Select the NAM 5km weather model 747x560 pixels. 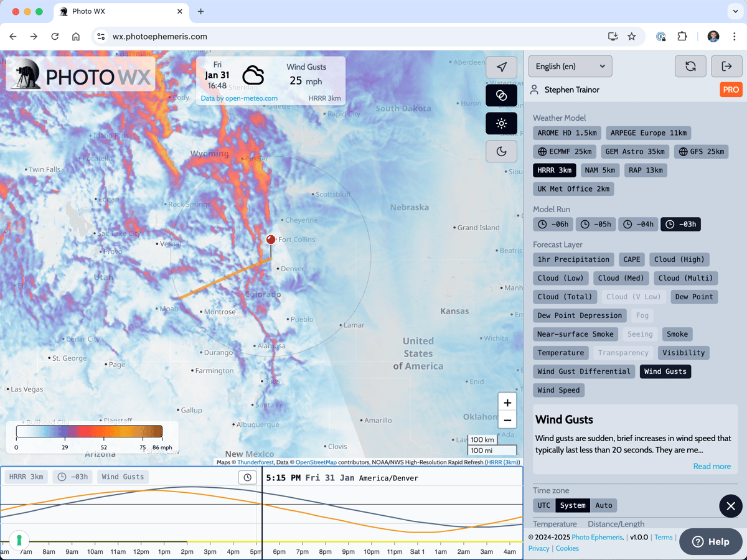click(x=600, y=170)
